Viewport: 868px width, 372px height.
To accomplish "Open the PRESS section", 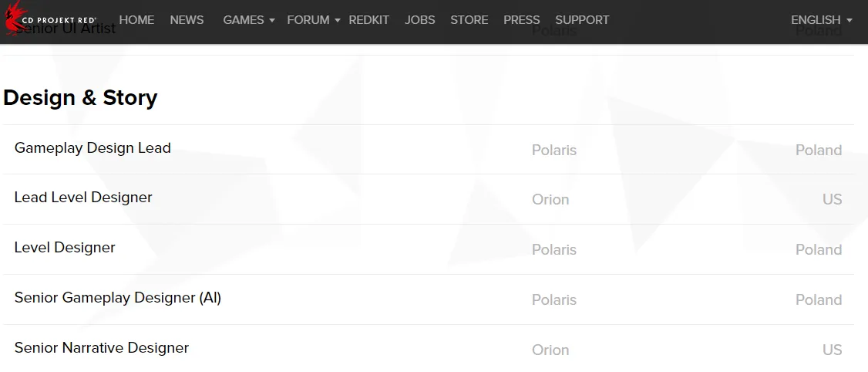I will coord(521,20).
